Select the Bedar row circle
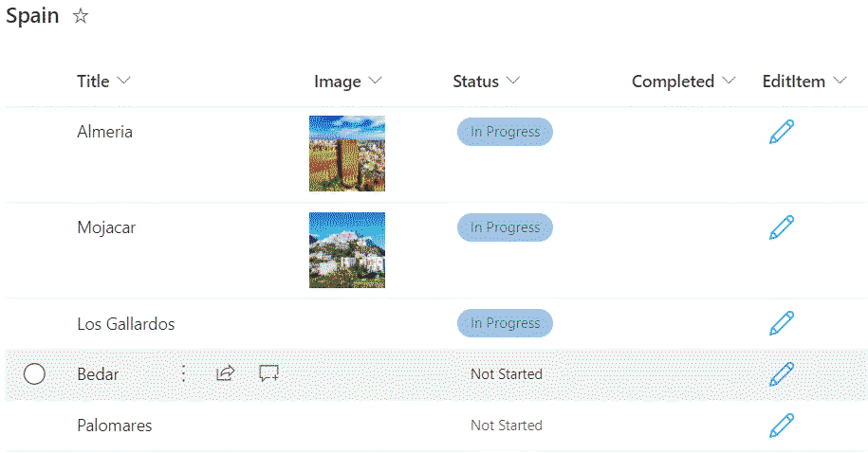 coord(34,374)
